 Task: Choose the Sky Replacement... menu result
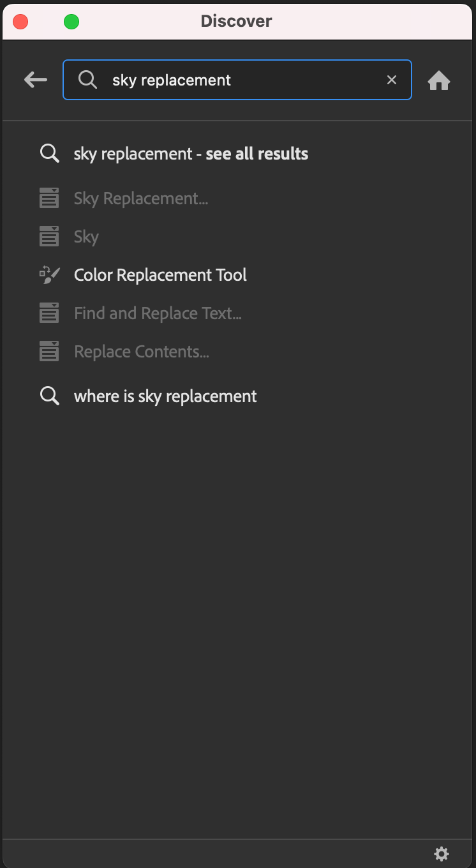coord(141,198)
